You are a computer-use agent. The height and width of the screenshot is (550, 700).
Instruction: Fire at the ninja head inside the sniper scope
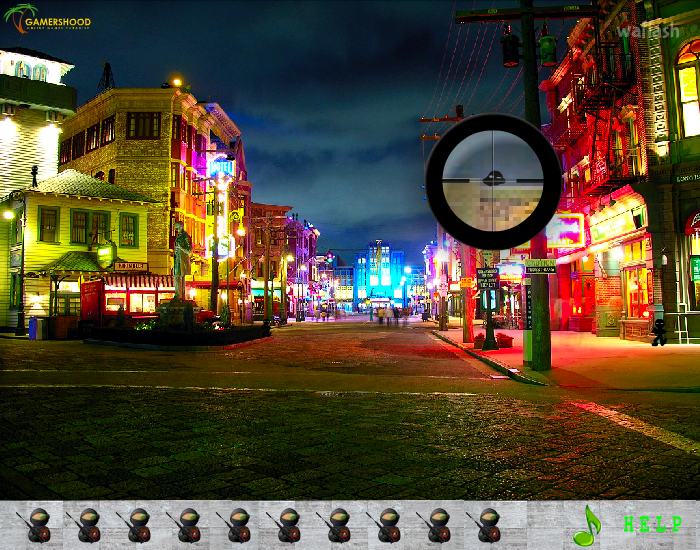coord(493,179)
